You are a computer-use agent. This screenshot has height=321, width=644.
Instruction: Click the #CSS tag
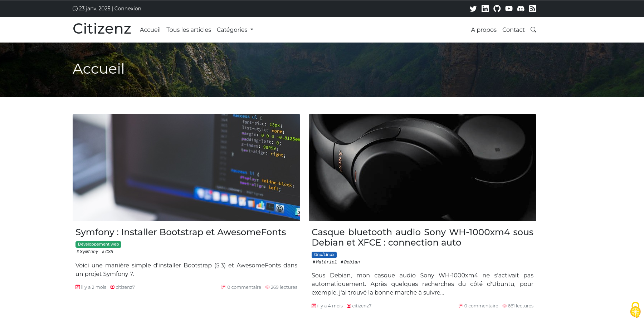(x=107, y=252)
